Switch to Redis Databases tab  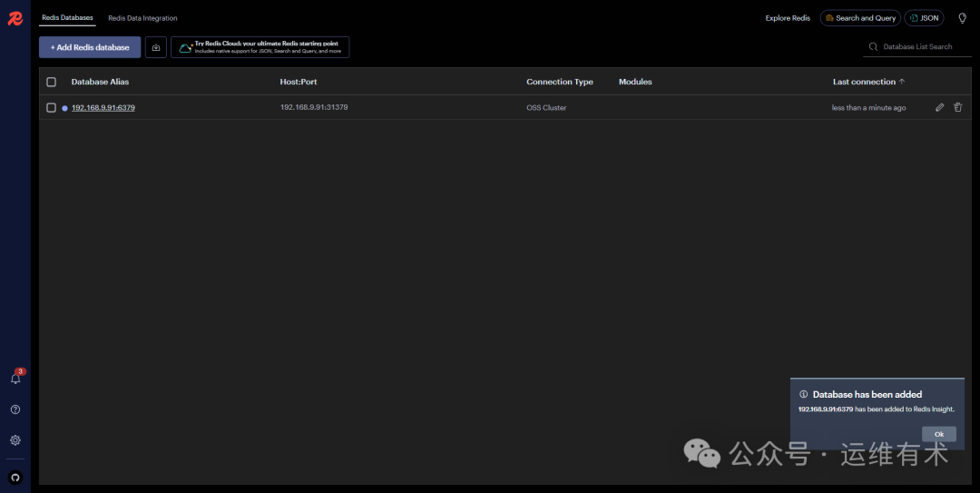click(x=67, y=17)
